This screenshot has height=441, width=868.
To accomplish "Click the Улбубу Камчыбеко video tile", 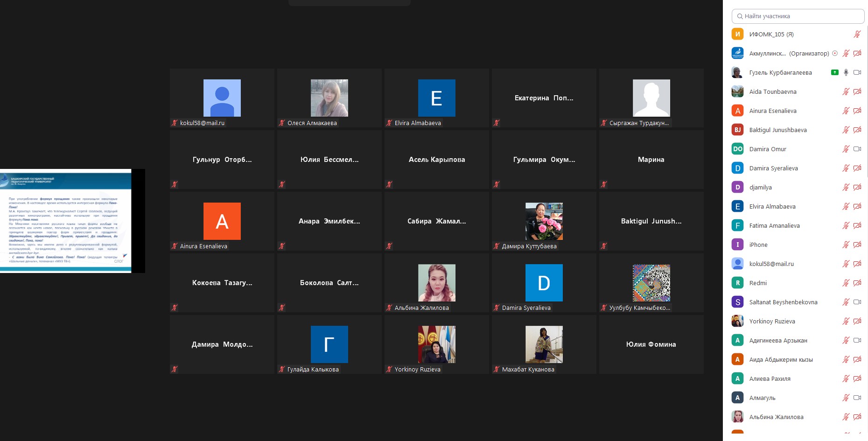I will [651, 283].
